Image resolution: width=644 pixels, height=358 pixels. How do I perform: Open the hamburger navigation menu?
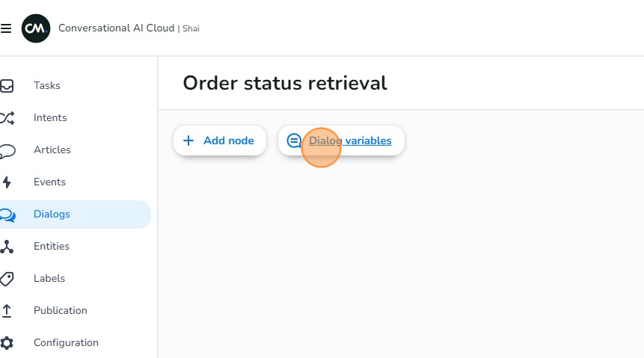coord(6,28)
